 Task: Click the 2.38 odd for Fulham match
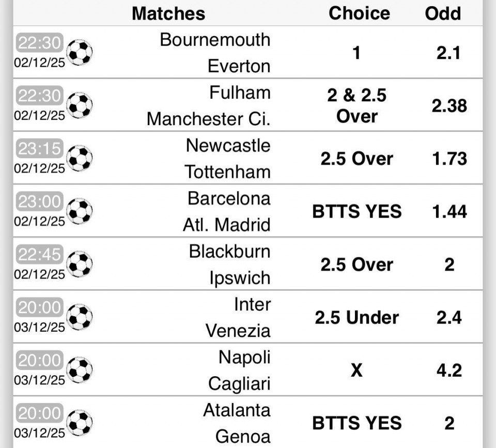coord(449,106)
